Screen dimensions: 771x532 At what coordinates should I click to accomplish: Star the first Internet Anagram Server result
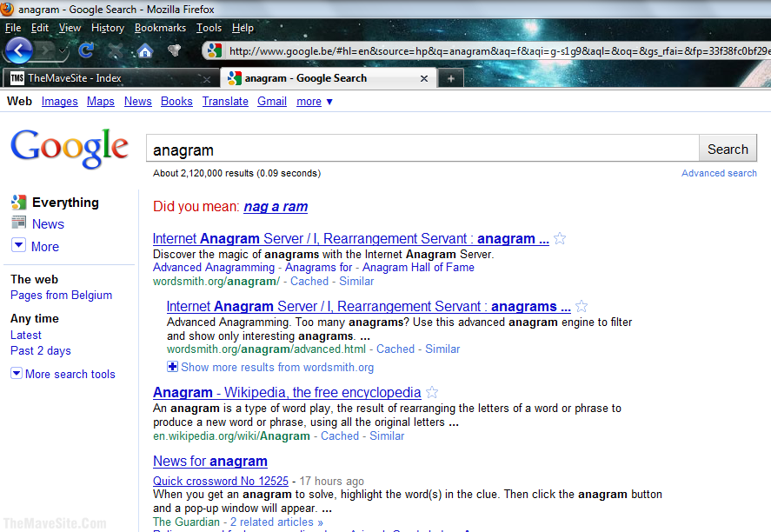[x=560, y=238]
